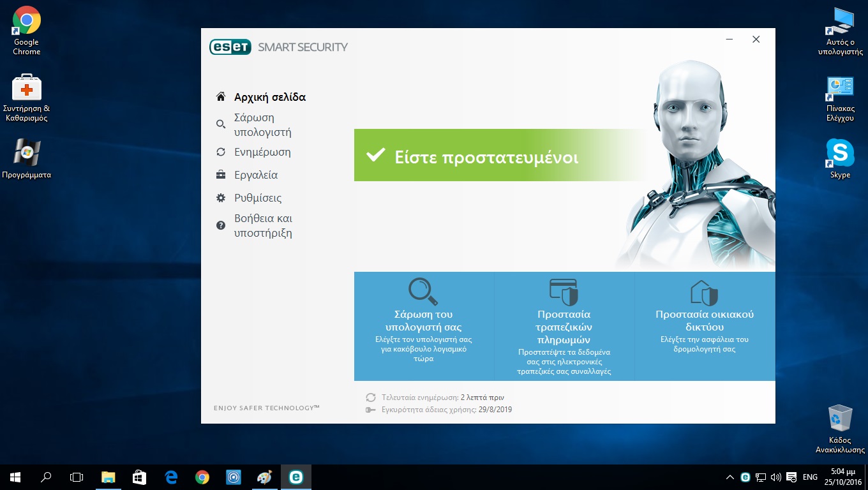
Task: Click the Συντήρηση & Καθαρισμός desktop icon
Action: pyautogui.click(x=26, y=87)
